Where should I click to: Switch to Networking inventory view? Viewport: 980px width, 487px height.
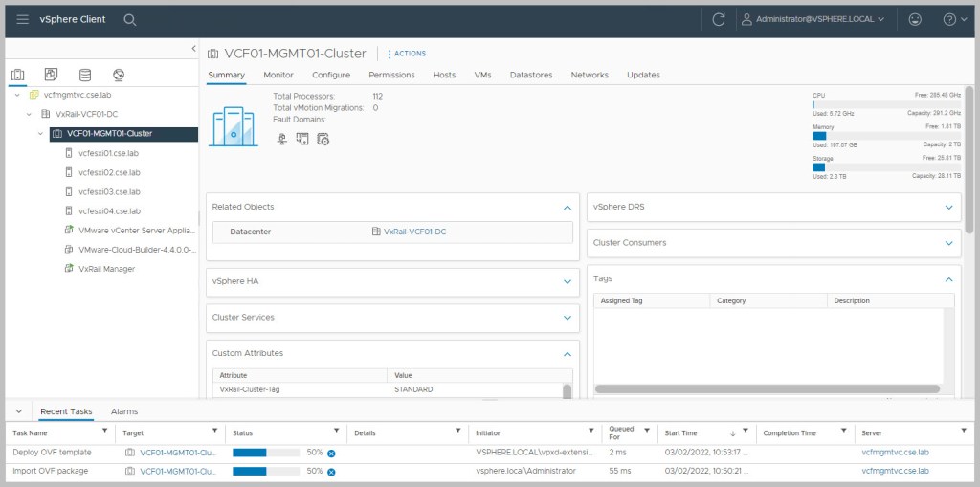tap(119, 75)
